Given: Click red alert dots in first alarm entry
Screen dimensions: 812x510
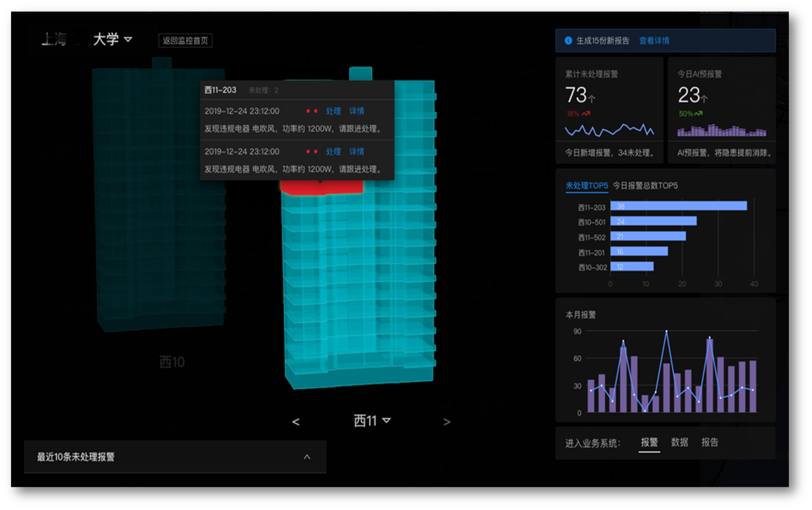Looking at the screenshot, I should pyautogui.click(x=312, y=111).
